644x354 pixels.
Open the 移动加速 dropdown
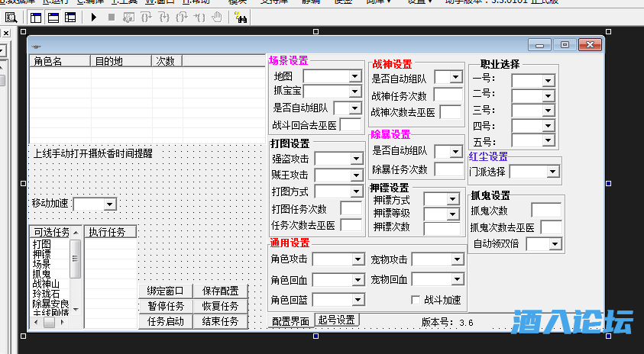coord(109,204)
